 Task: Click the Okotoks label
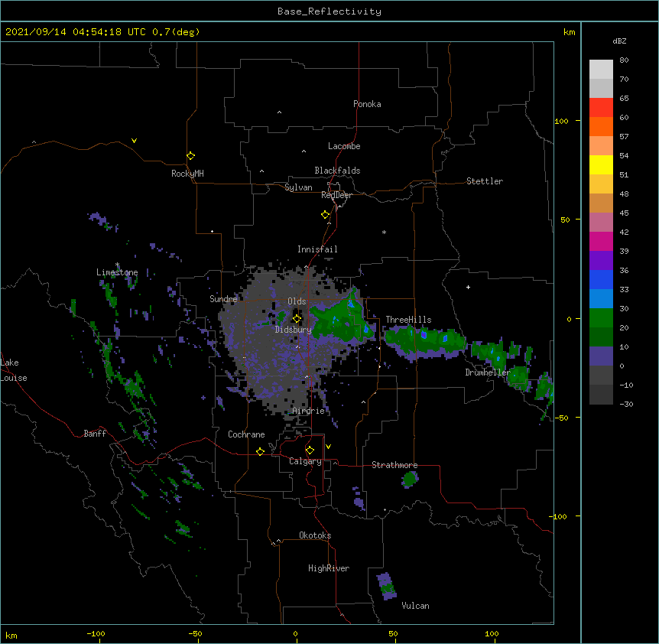click(315, 535)
